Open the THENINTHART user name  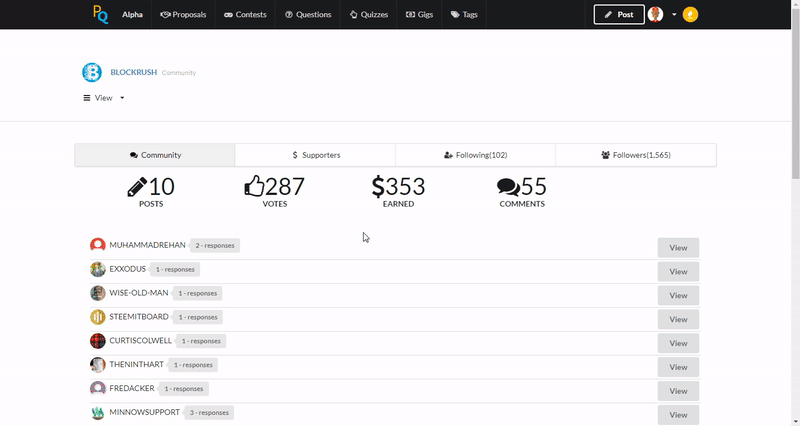coord(137,364)
